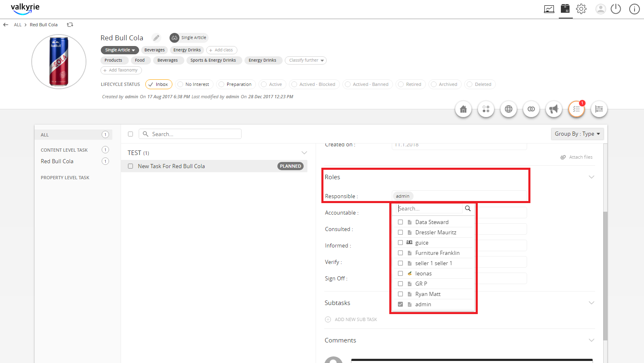Select the ALL tasks filter

coord(73,135)
